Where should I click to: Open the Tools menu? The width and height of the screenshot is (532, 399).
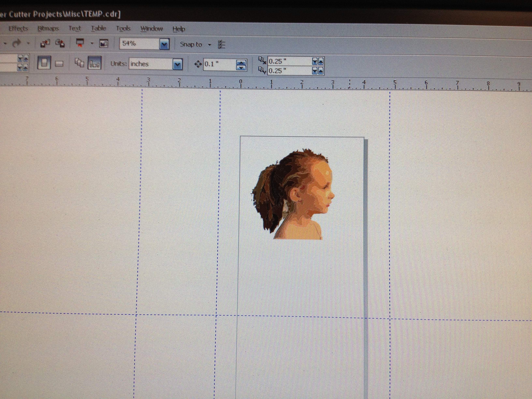click(123, 29)
